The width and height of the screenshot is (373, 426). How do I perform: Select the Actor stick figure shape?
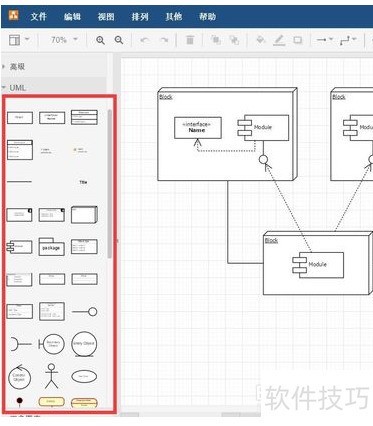click(51, 376)
